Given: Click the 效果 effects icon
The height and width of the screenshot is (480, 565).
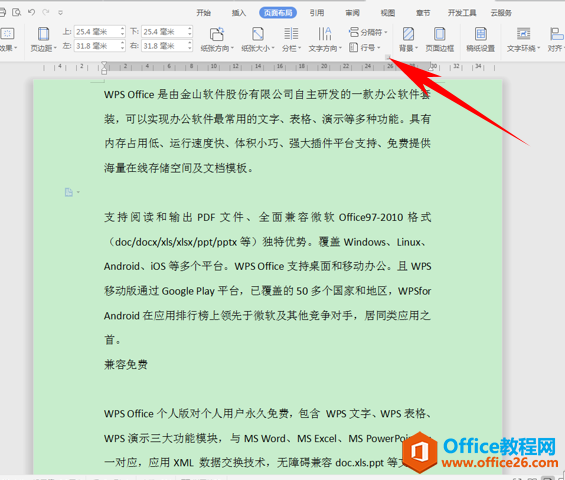Looking at the screenshot, I should (7, 34).
